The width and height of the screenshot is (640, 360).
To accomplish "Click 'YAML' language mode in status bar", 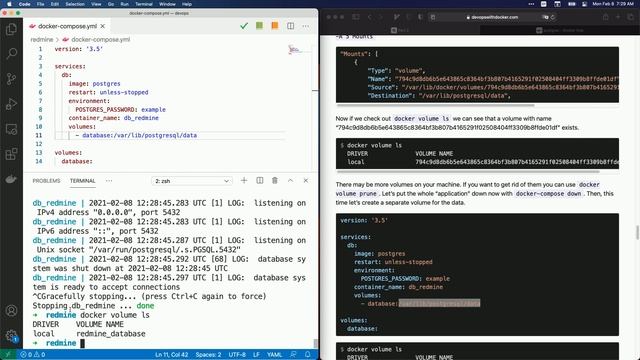I will tap(274, 355).
